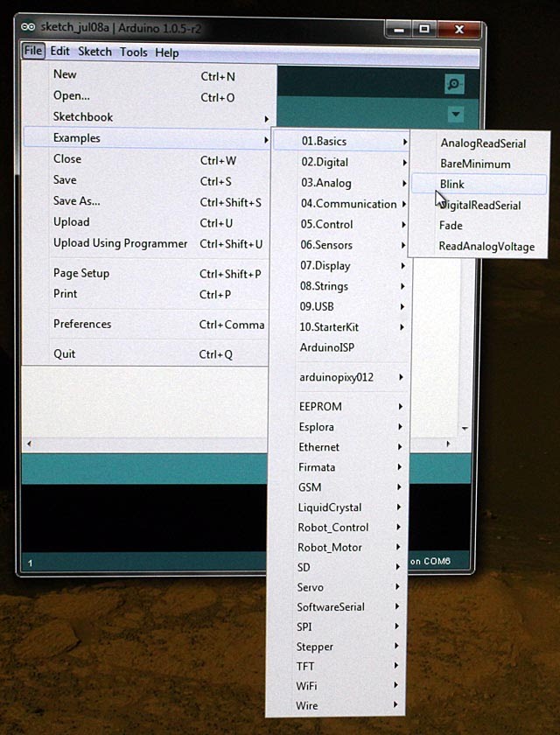The image size is (560, 735).
Task: Click the Arduino logo in title bar
Action: tap(28, 27)
